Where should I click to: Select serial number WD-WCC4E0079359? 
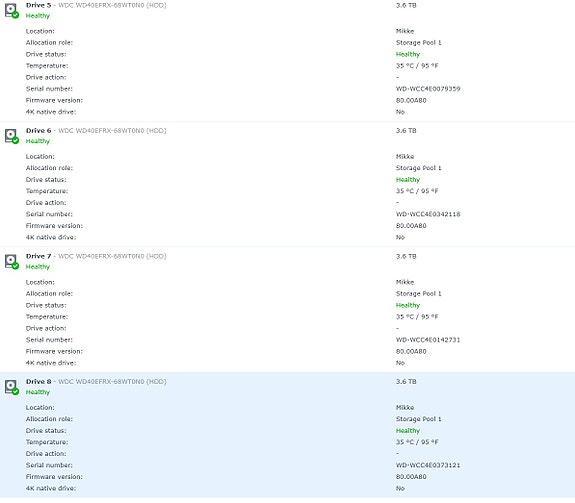pos(428,89)
